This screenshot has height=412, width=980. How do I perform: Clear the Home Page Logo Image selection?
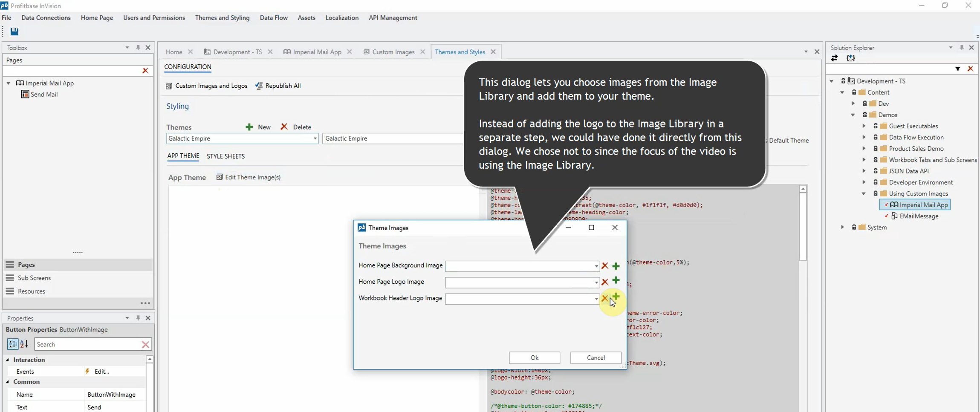click(604, 282)
